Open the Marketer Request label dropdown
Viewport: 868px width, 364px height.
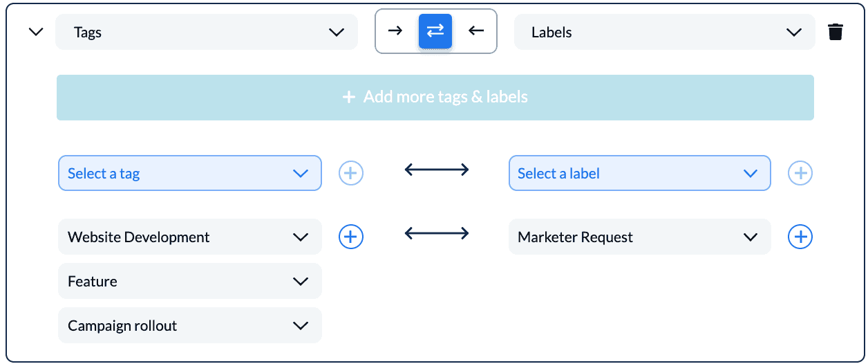pyautogui.click(x=640, y=237)
